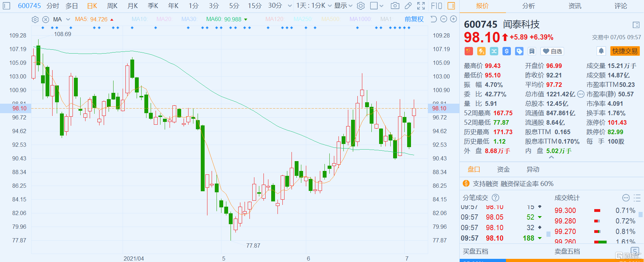Collapse the quote details with up chevron
Screen dimensions: 644x262
551,158
